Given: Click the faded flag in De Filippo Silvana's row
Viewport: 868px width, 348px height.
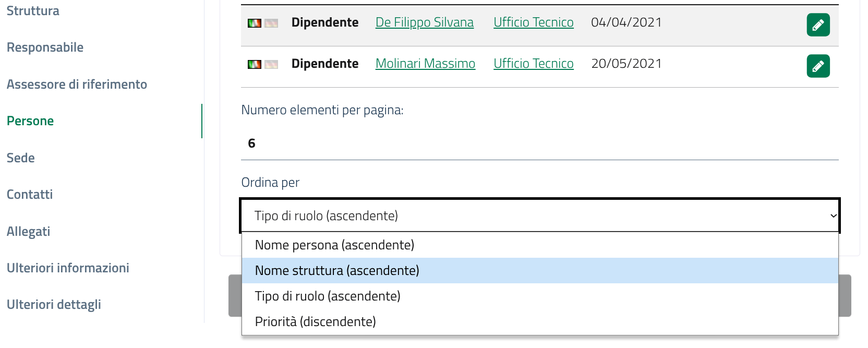Looking at the screenshot, I should tap(271, 23).
